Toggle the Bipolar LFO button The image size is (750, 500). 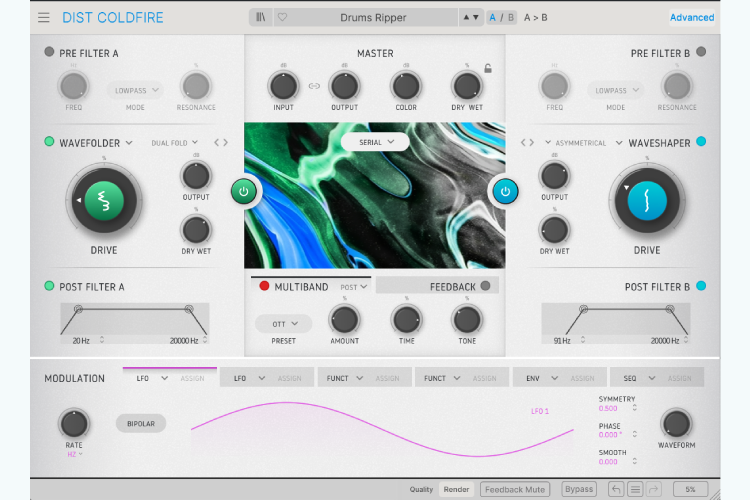coord(141,424)
